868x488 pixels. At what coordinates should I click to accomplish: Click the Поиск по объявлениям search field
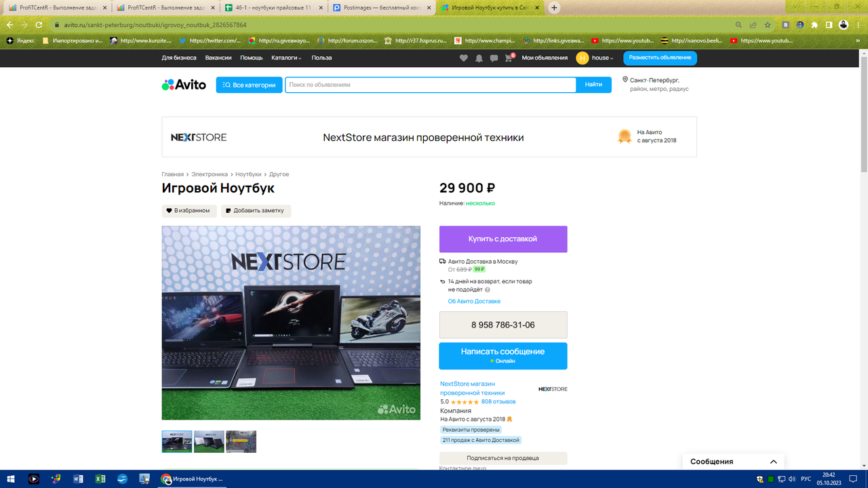pos(431,85)
